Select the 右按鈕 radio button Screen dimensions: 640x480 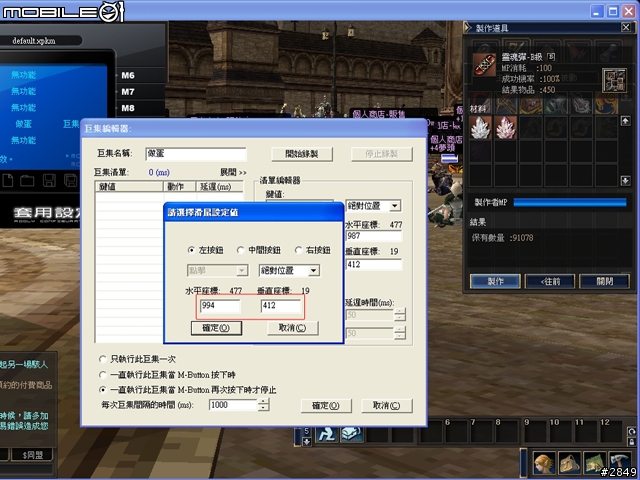click(298, 250)
